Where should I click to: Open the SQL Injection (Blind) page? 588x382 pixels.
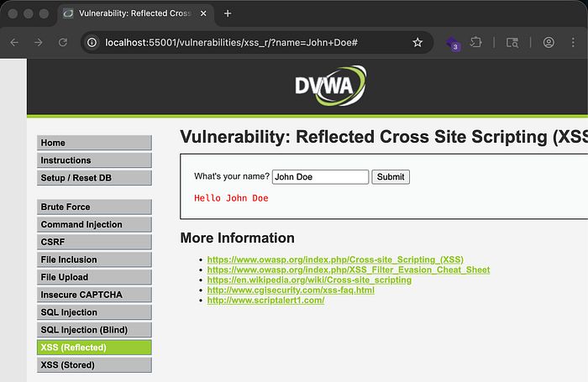coord(94,330)
